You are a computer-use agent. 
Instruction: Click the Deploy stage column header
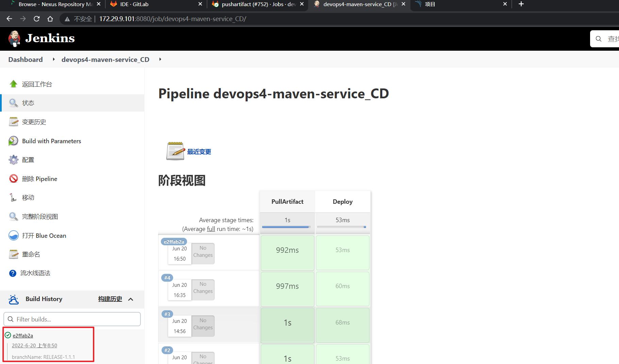pyautogui.click(x=342, y=202)
